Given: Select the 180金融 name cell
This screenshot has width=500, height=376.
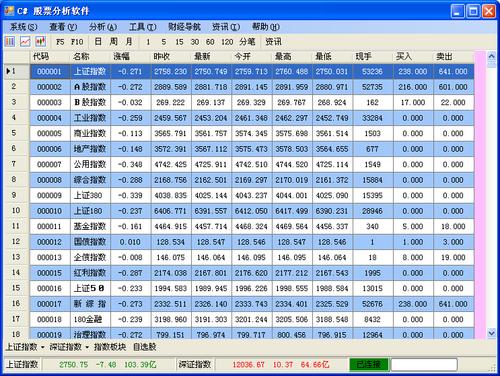Looking at the screenshot, I should (90, 319).
